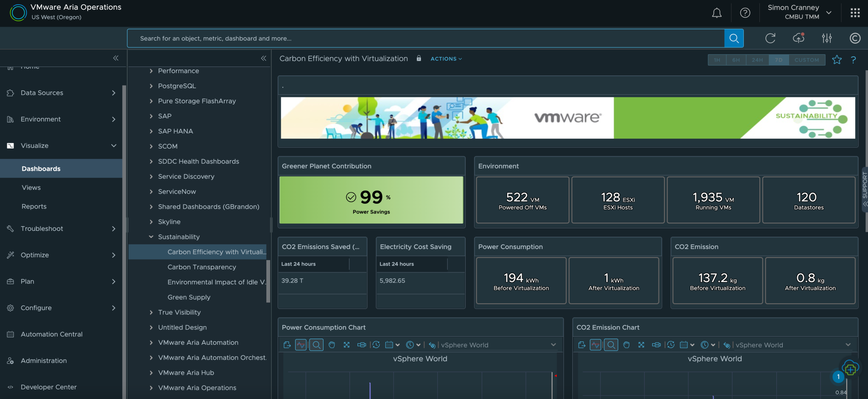The image size is (868, 399).
Task: Click the magnifier search button
Action: (x=734, y=39)
